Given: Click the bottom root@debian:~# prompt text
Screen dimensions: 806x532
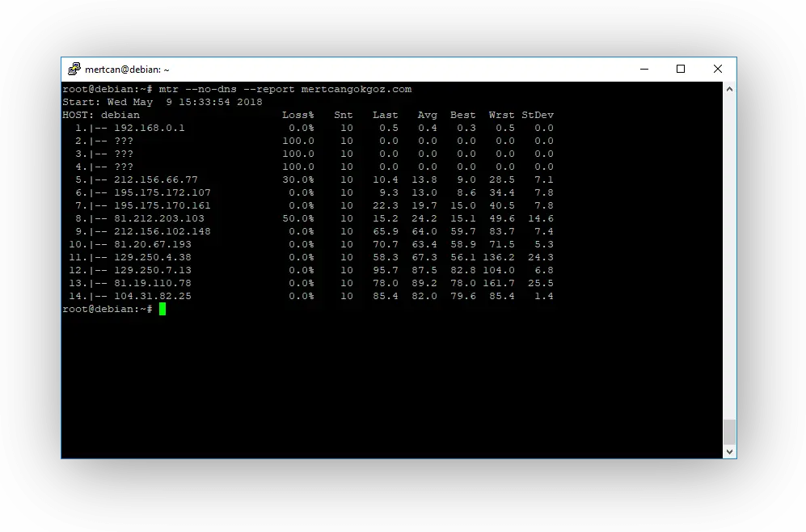Looking at the screenshot, I should click(108, 310).
